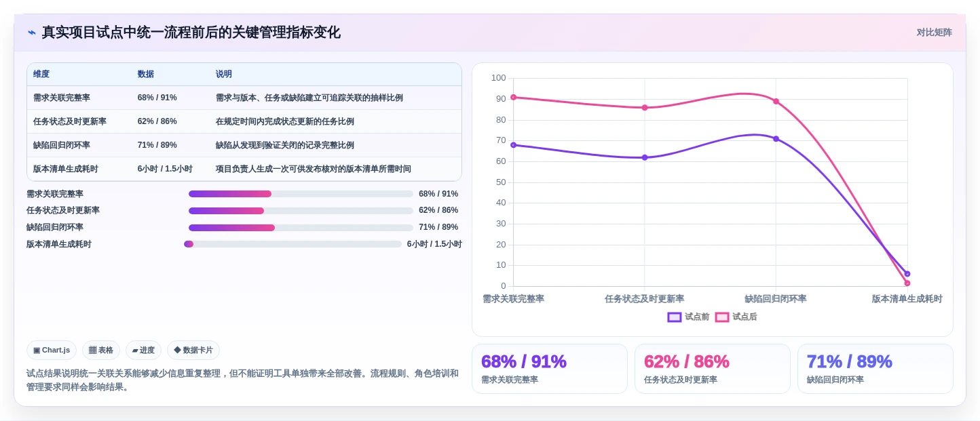Click the 试点后 data point at 任务状态及时更新率

point(645,107)
